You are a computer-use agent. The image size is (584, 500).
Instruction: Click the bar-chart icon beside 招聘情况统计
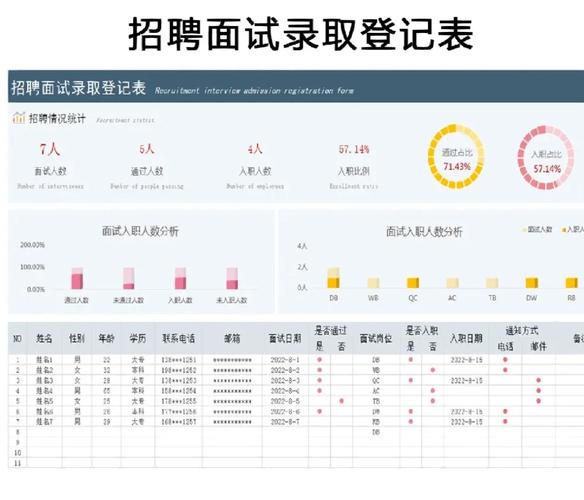18,118
